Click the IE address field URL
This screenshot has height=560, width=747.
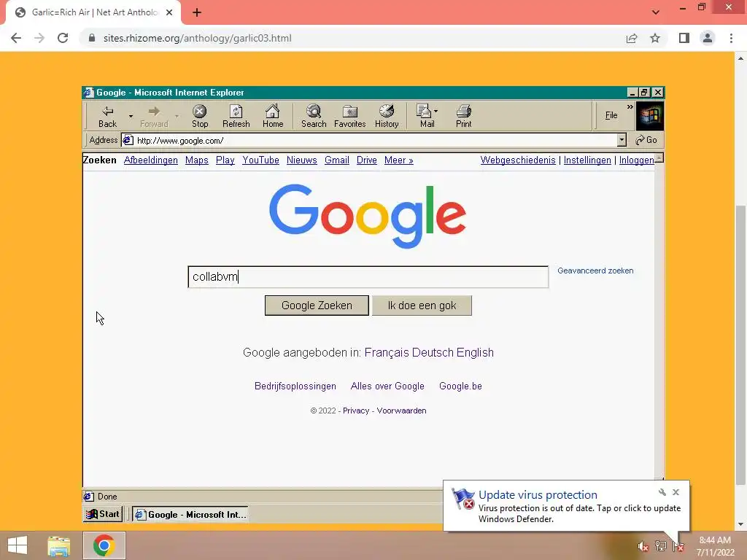[180, 141]
